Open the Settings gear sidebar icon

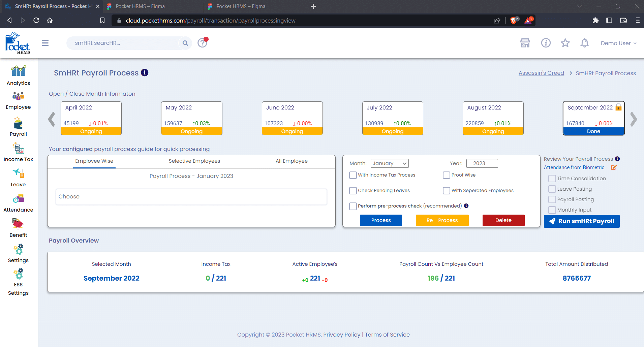(x=18, y=249)
